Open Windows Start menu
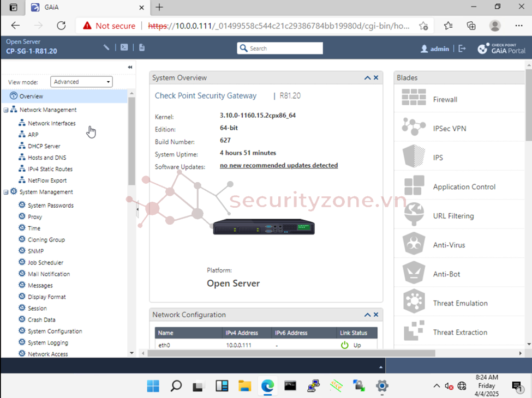532x398 pixels. tap(153, 386)
